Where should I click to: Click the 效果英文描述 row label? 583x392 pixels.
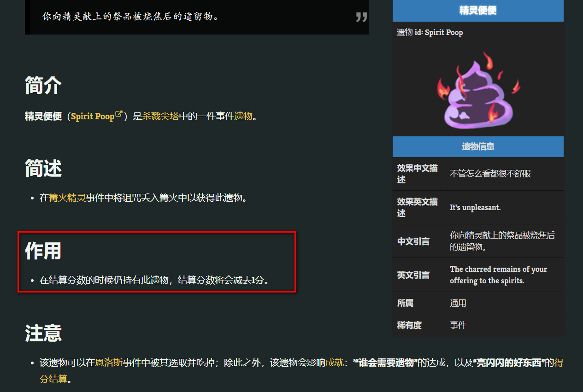click(x=418, y=207)
